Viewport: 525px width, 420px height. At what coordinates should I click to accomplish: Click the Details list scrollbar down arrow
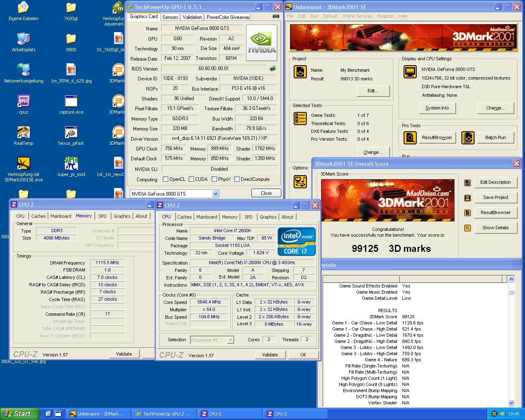click(511, 403)
